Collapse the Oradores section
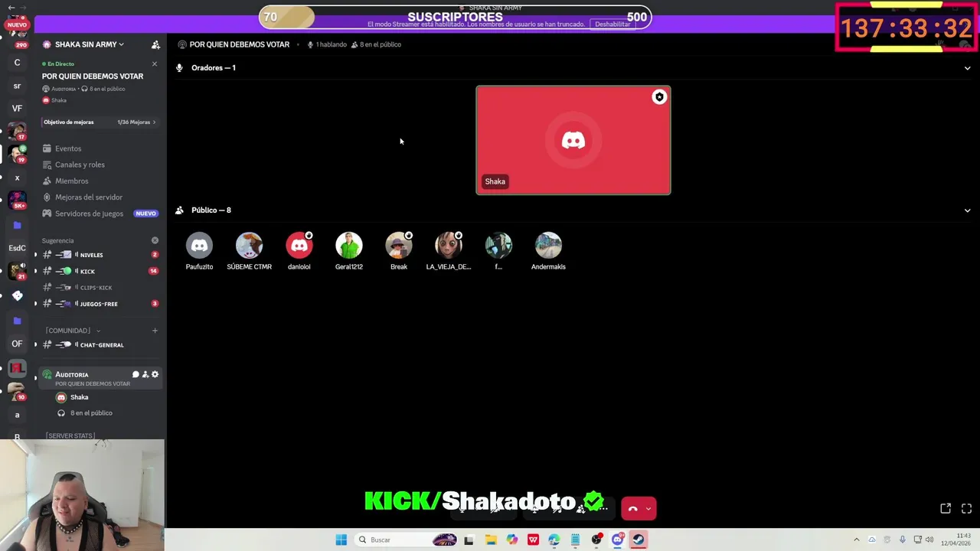The height and width of the screenshot is (551, 980). (x=967, y=68)
